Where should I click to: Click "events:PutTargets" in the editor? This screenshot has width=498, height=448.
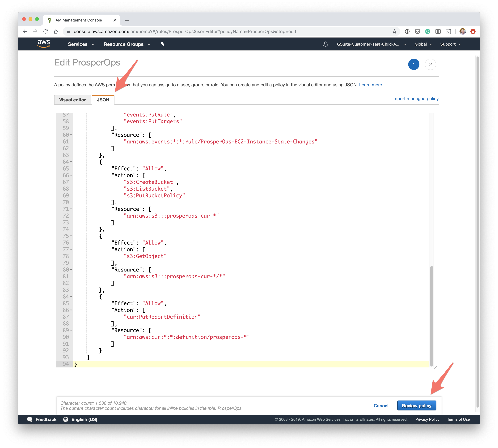point(153,121)
